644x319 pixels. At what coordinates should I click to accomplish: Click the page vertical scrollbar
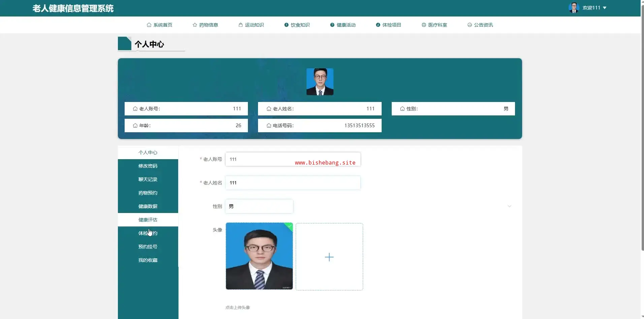642,135
